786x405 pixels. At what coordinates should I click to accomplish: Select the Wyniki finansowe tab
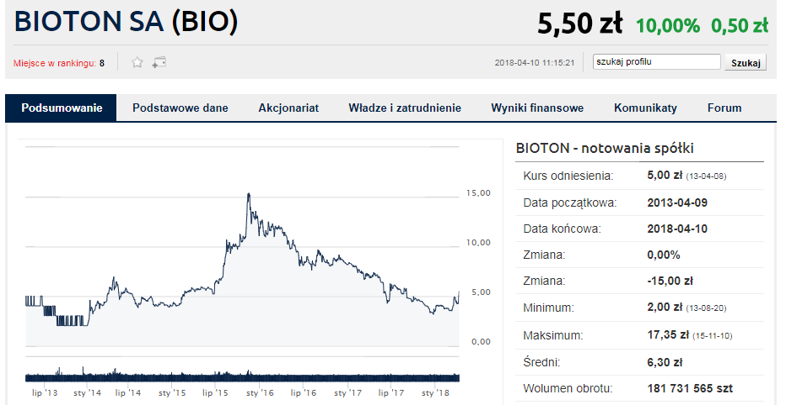point(537,108)
